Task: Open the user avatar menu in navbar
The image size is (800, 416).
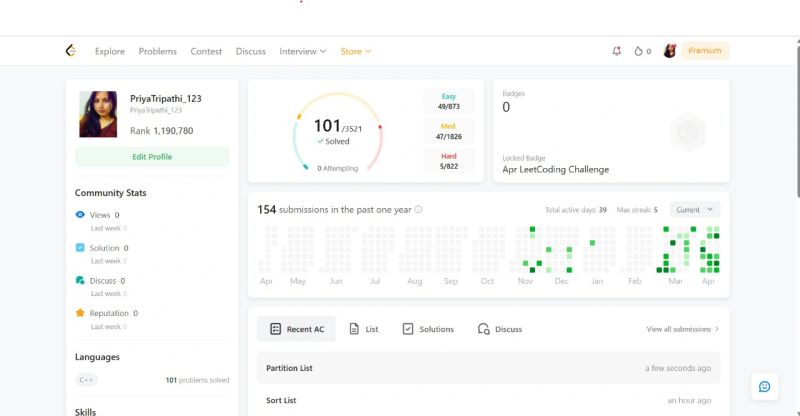Action: coord(669,51)
